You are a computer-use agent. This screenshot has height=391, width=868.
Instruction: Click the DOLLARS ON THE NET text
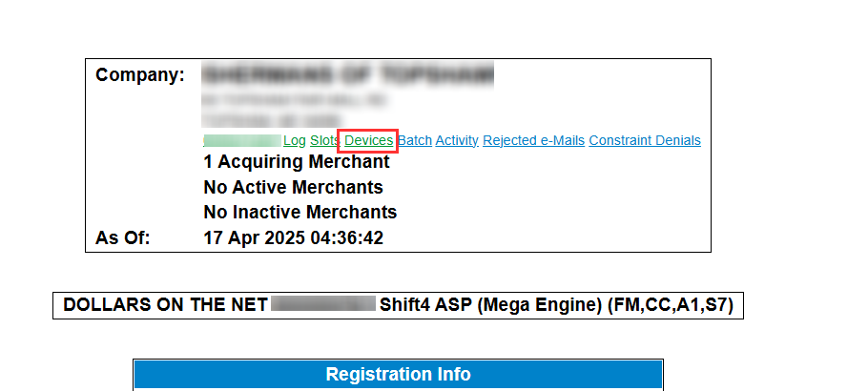[x=164, y=306]
